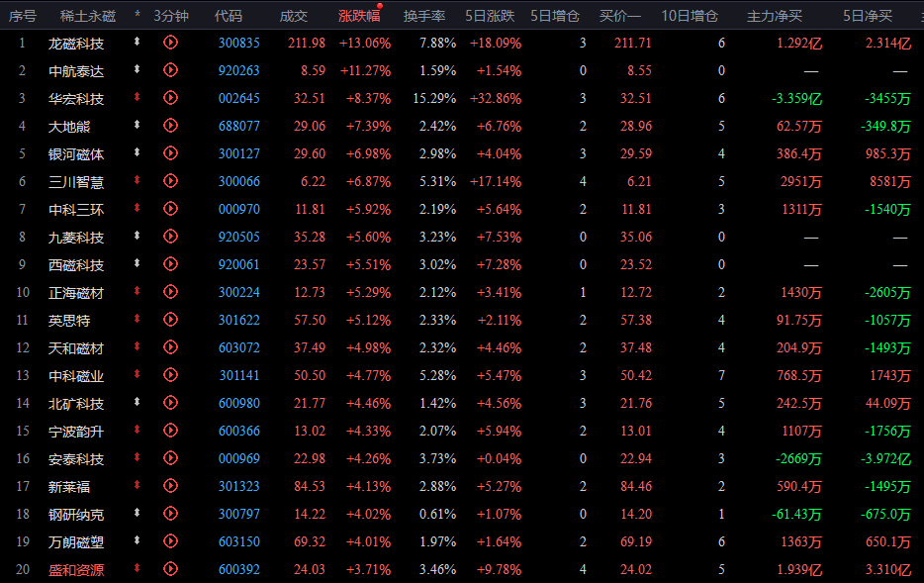Open 3-minute chart icon for 三川智慧
Viewport: 924px width, 583px height.
click(170, 181)
